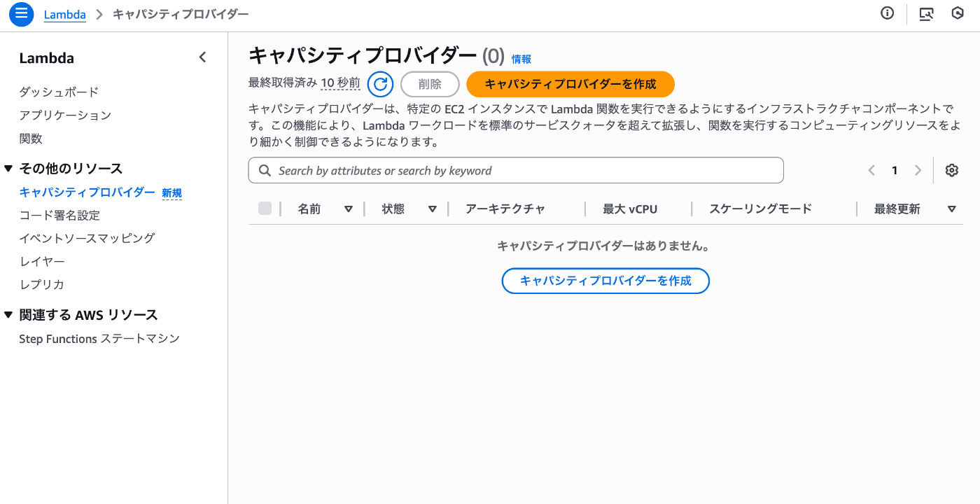Open the hamburger navigation menu
This screenshot has height=504, width=980.
coord(22,14)
